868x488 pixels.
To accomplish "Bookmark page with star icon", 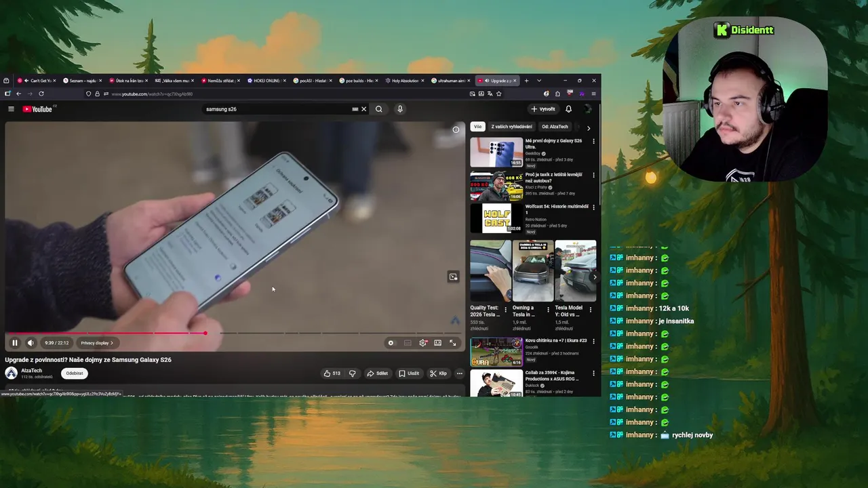I will pyautogui.click(x=499, y=94).
